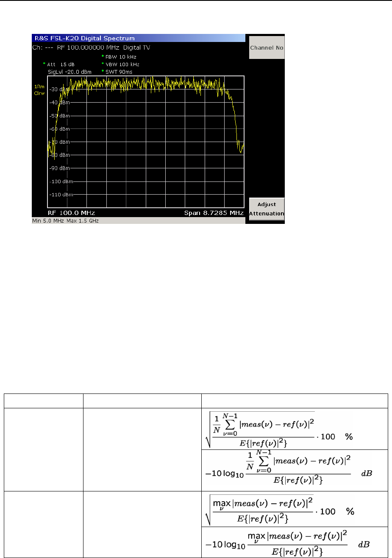Click the Span 8.7285 MHz label
Image resolution: width=392 pixels, height=558 pixels.
click(x=214, y=212)
